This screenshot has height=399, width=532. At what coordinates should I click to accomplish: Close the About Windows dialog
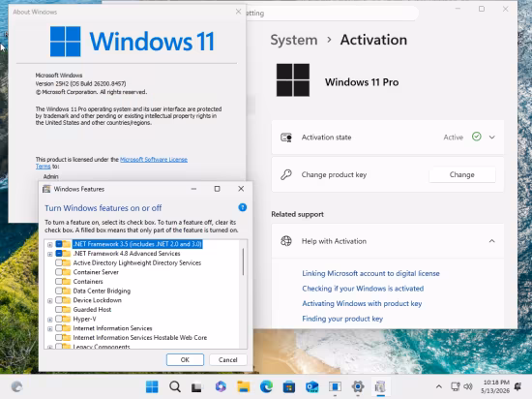coord(238,12)
